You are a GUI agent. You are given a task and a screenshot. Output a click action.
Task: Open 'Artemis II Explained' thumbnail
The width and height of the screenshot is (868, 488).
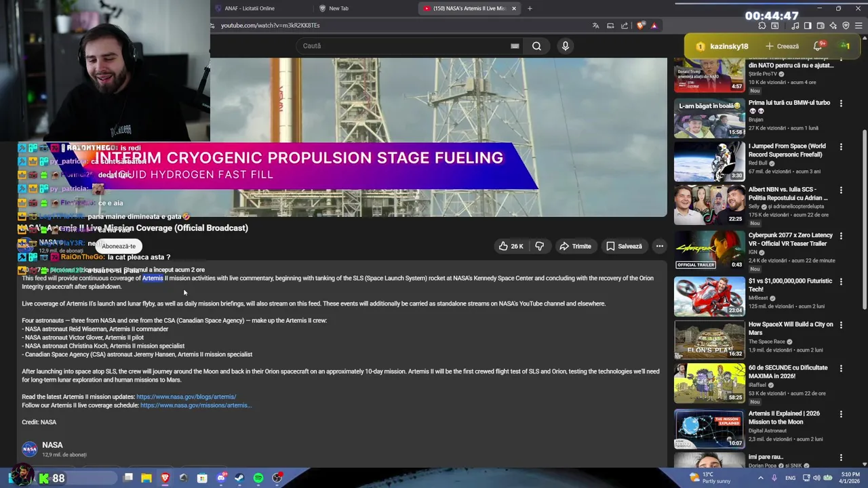tap(709, 428)
